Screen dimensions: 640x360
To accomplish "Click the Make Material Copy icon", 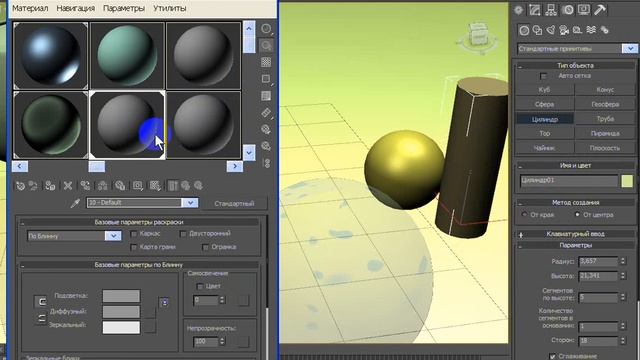I will pos(85,186).
